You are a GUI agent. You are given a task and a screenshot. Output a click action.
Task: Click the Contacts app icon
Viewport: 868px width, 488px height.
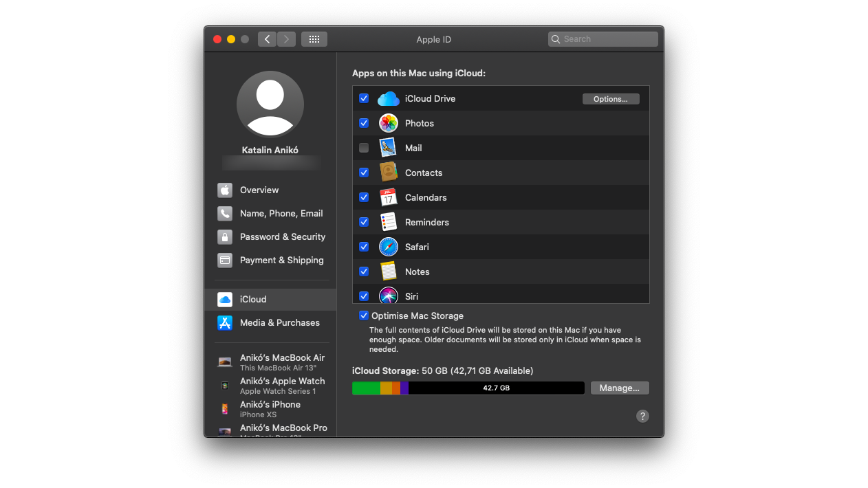pyautogui.click(x=389, y=173)
